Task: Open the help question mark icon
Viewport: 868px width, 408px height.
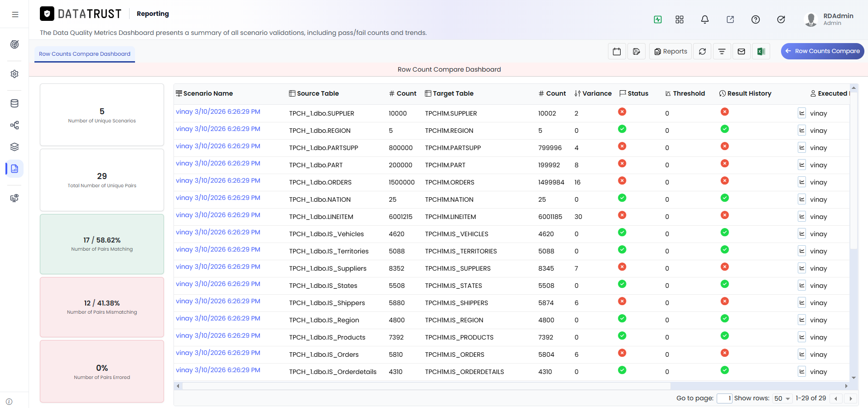Action: 755,19
